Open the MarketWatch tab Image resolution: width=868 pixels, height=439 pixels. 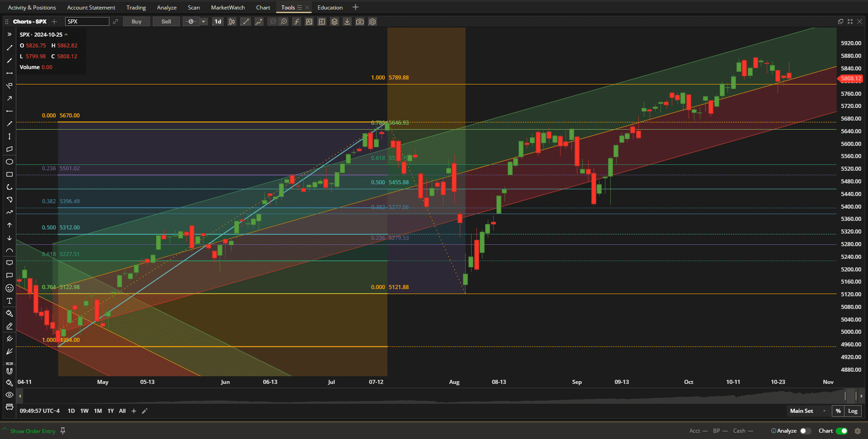[228, 8]
